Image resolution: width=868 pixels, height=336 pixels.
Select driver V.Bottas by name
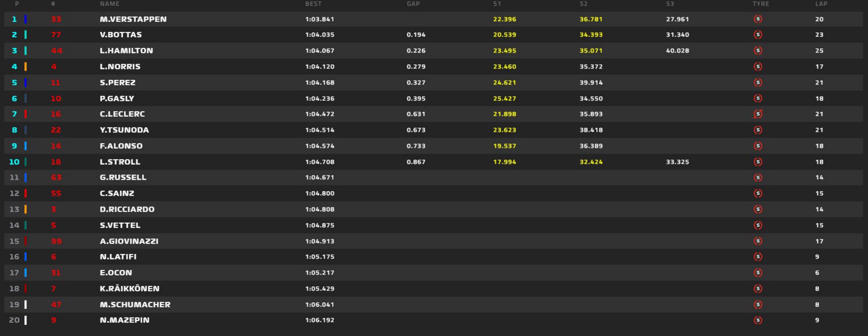tap(121, 35)
